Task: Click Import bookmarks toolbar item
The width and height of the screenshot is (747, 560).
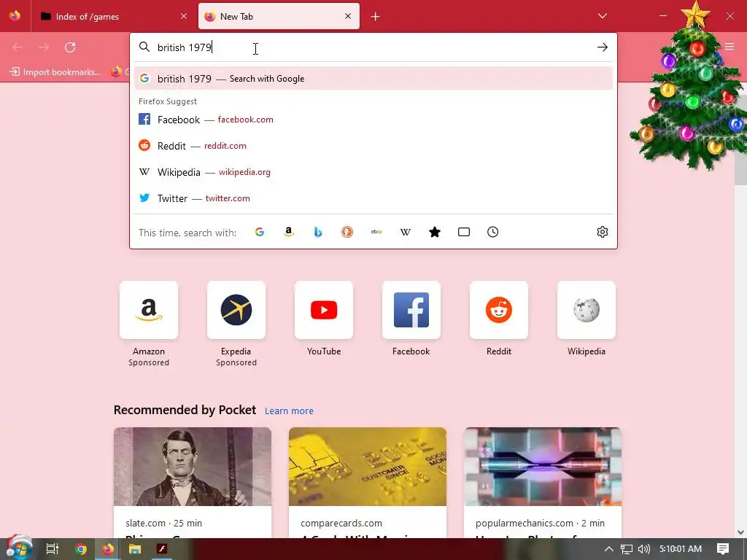Action: pyautogui.click(x=55, y=72)
